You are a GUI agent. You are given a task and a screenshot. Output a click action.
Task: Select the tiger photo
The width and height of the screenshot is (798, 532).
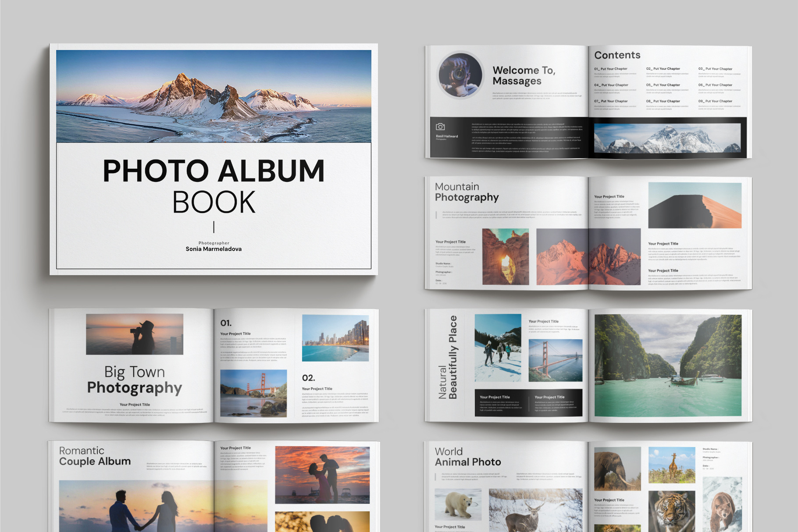pyautogui.click(x=672, y=511)
